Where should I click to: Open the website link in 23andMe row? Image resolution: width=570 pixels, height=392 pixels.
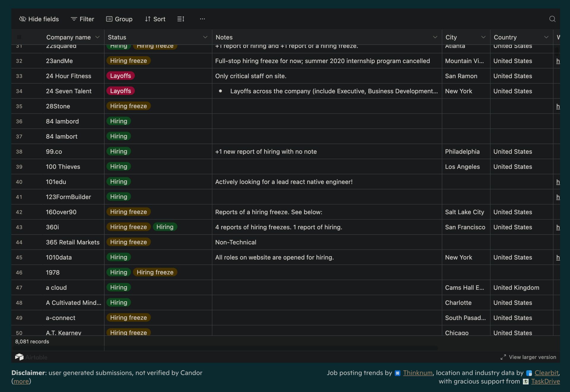pyautogui.click(x=558, y=61)
